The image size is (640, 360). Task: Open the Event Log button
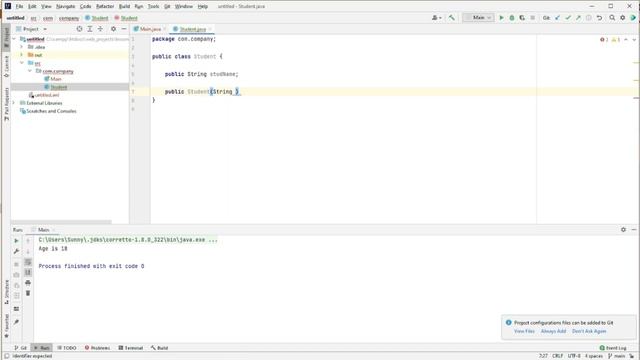point(613,348)
